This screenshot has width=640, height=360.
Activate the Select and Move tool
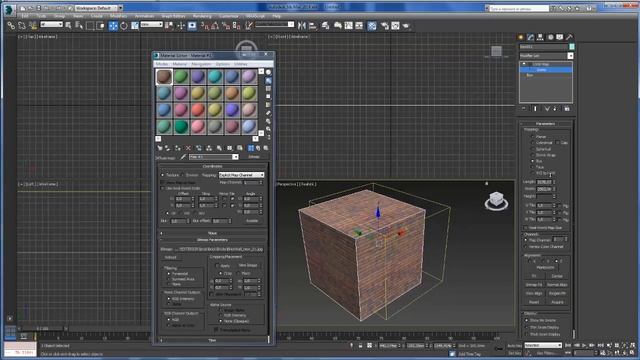tap(113, 26)
